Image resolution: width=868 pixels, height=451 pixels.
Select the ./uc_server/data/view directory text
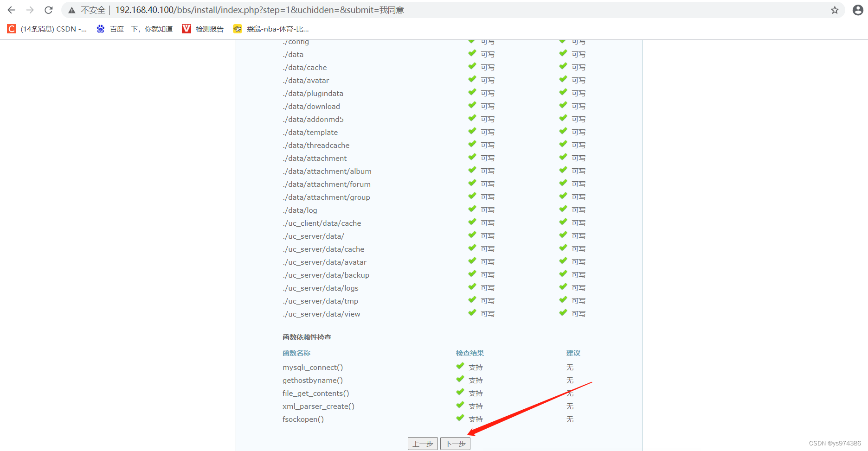pos(321,314)
